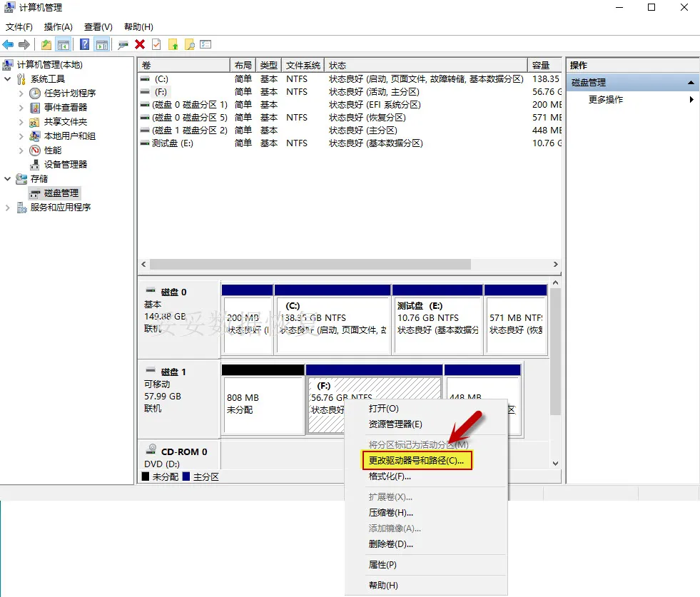Screen dimensions: 700x597
Task: Collapse the 系统工具 tree node
Action: (x=8, y=79)
